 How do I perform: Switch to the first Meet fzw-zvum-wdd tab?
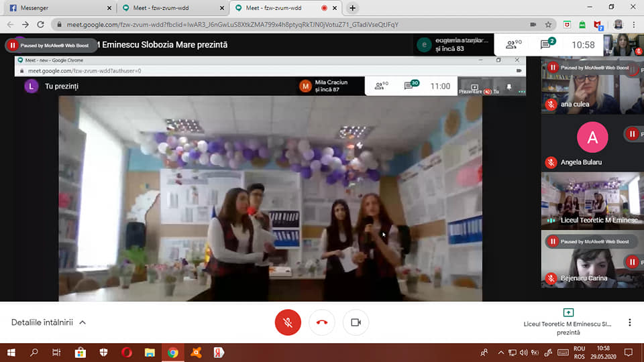(x=173, y=8)
